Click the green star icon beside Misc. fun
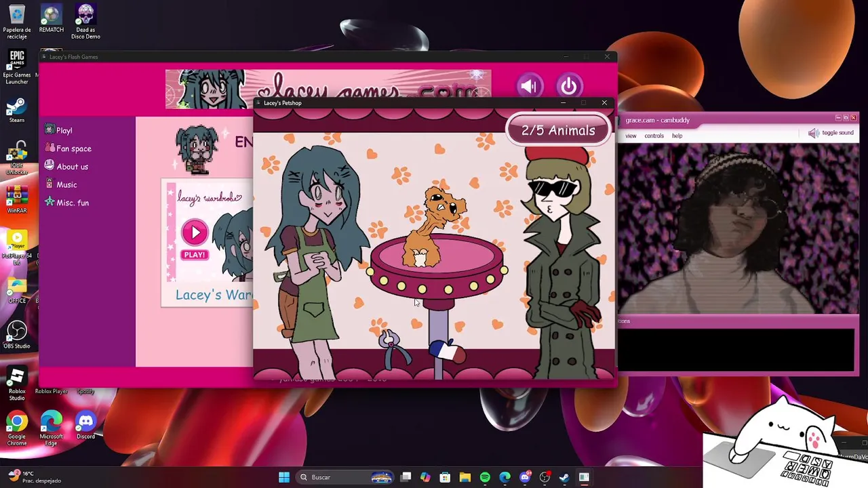Image resolution: width=868 pixels, height=488 pixels. coord(49,202)
